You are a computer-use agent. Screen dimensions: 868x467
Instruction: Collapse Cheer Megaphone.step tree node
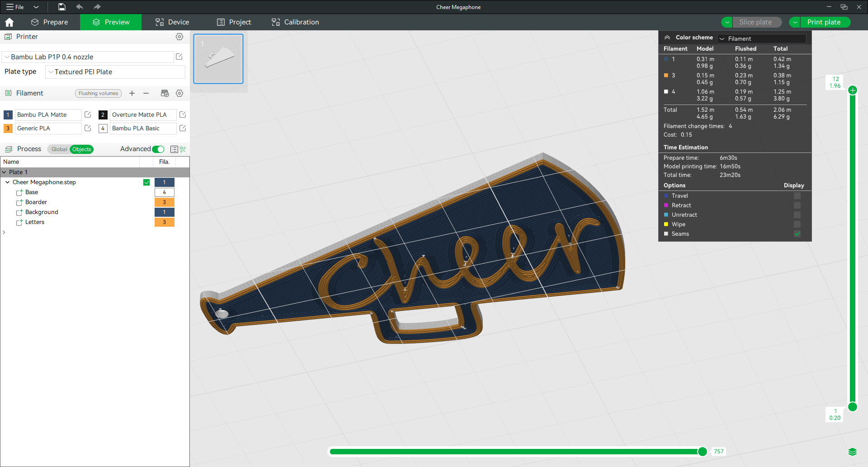point(8,182)
